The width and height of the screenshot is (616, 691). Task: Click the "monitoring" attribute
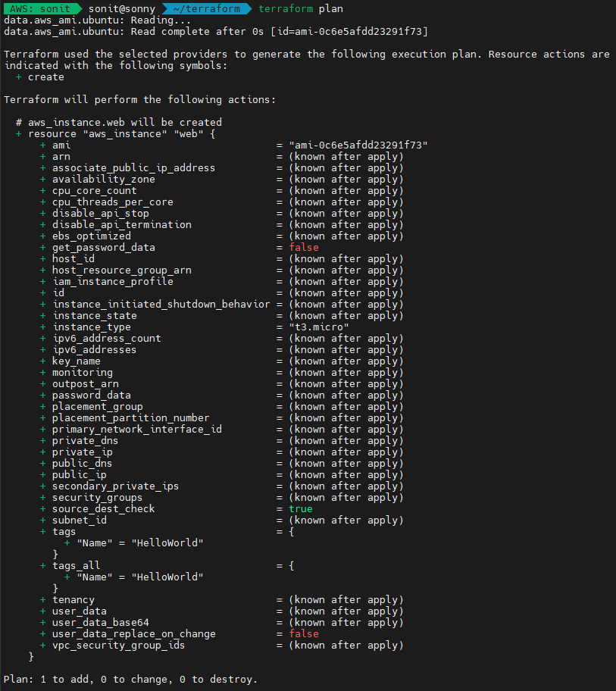tap(83, 373)
